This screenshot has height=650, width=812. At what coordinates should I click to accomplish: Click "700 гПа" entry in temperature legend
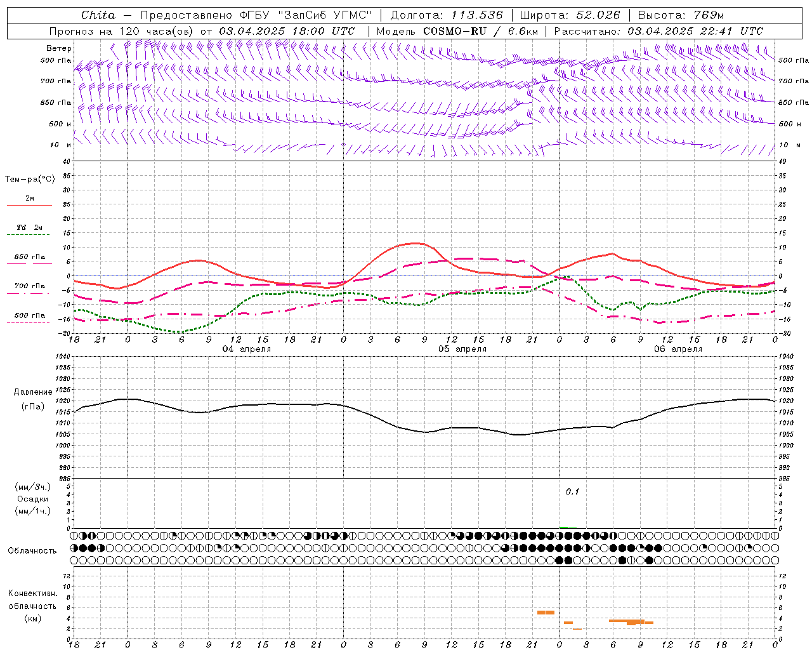tap(30, 286)
